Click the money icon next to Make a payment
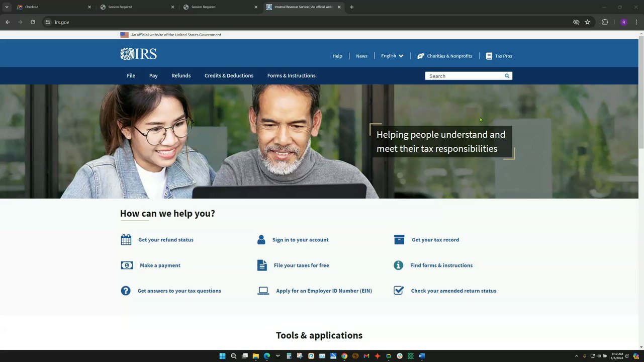Screen dimensions: 644x362 (x=127, y=265)
